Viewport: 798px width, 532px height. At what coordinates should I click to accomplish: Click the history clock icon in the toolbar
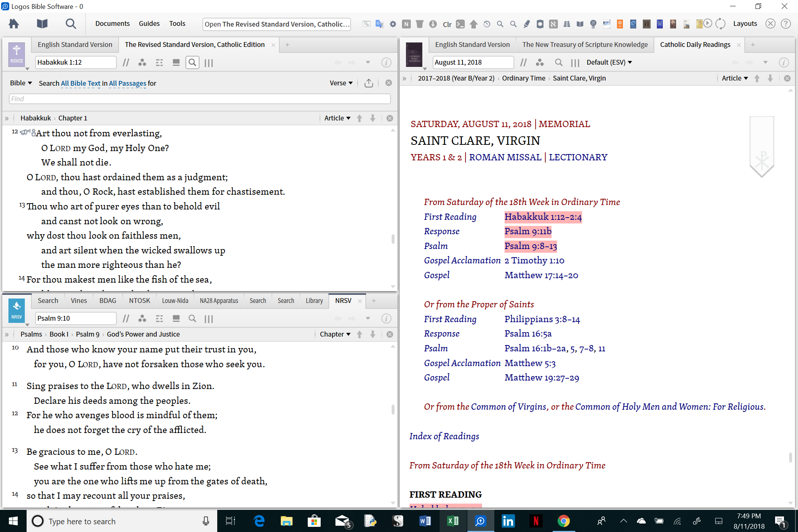(487, 24)
